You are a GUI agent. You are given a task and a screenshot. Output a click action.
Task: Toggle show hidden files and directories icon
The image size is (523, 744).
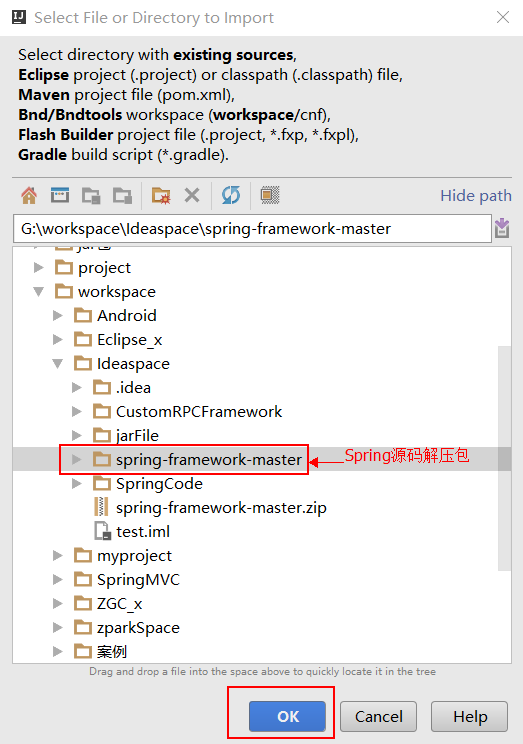(270, 195)
